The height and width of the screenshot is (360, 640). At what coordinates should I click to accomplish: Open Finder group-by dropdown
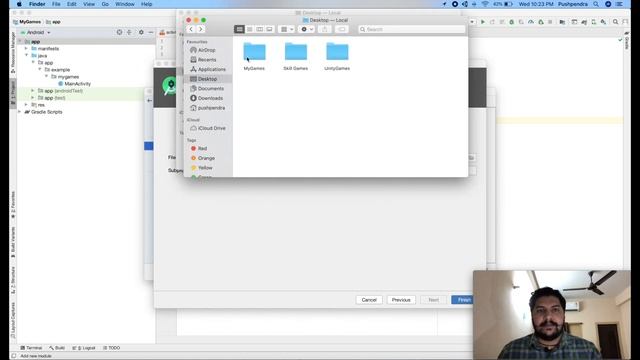[x=287, y=29]
